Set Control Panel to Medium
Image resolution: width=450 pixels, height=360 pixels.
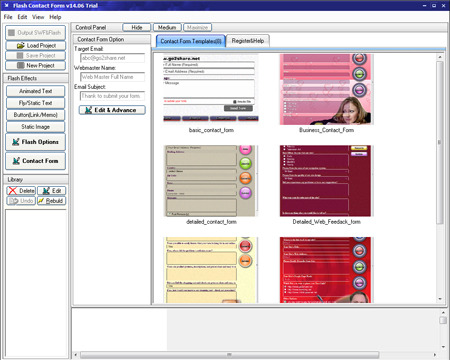(x=167, y=27)
